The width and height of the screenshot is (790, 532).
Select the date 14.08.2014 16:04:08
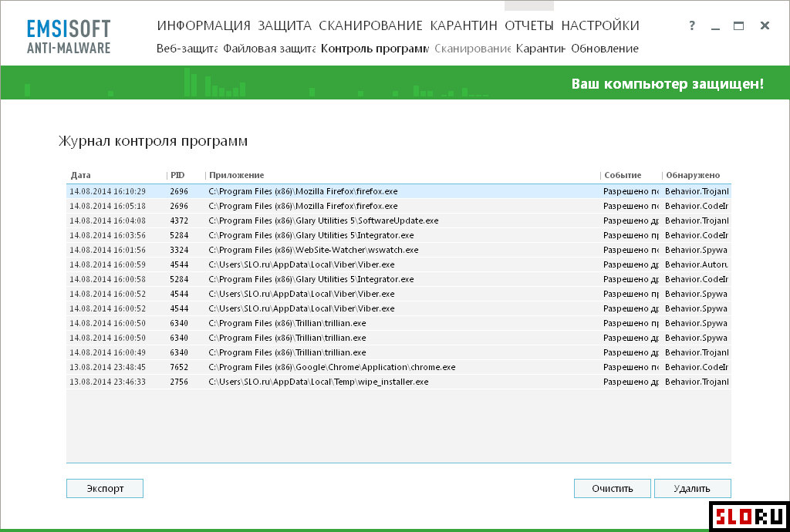pyautogui.click(x=107, y=221)
